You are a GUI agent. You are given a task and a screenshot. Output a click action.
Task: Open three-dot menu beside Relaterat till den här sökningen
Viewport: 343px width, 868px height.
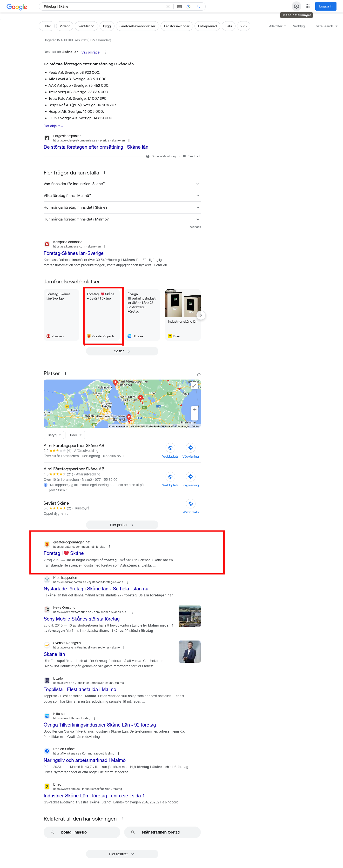[x=122, y=818]
